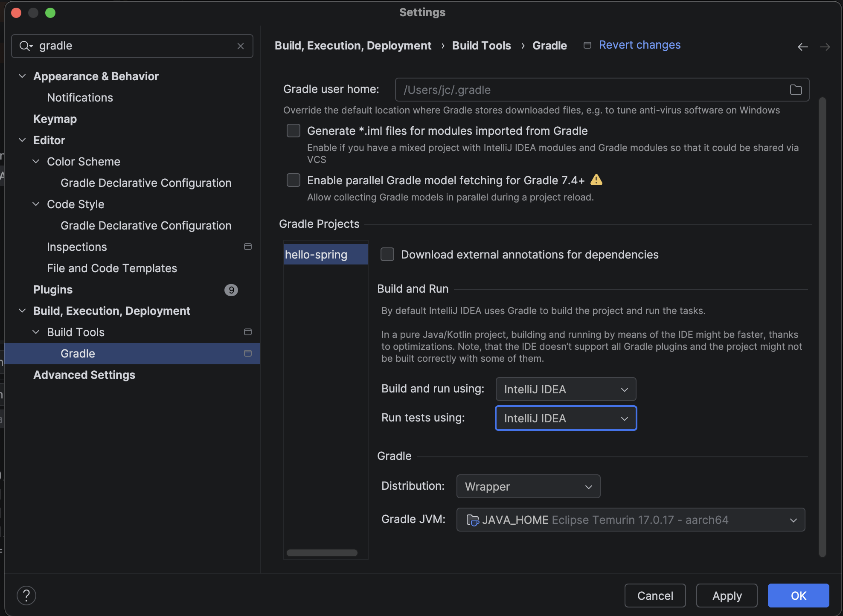Click the Revert changes link

point(640,45)
